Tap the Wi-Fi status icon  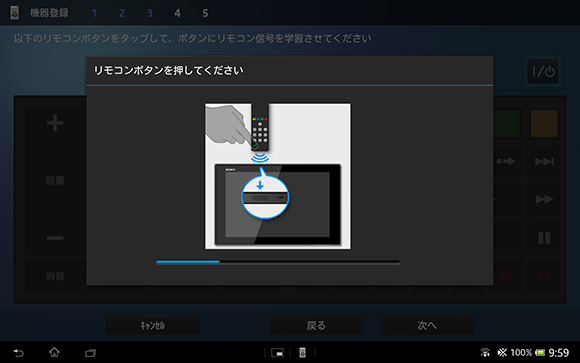pyautogui.click(x=485, y=353)
